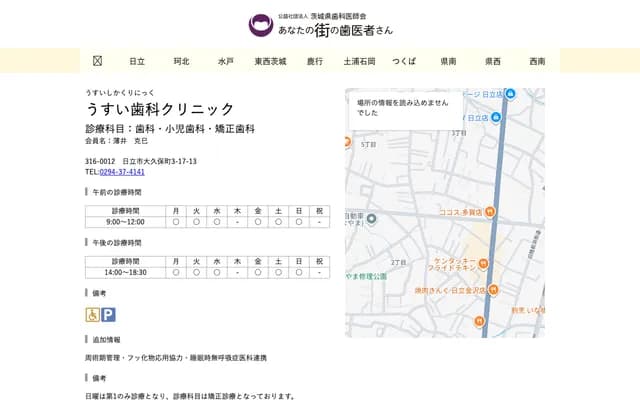
Task: Go to the 水戸 area page
Action: pyautogui.click(x=225, y=61)
